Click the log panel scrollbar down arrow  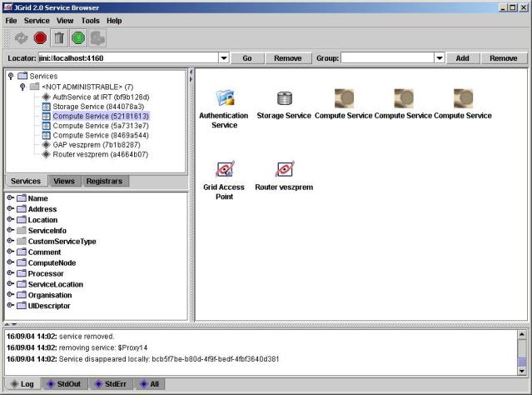pos(522,371)
